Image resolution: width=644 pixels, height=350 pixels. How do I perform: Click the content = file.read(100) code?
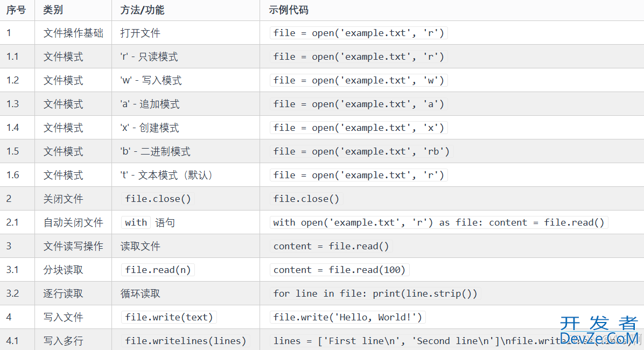tap(339, 270)
